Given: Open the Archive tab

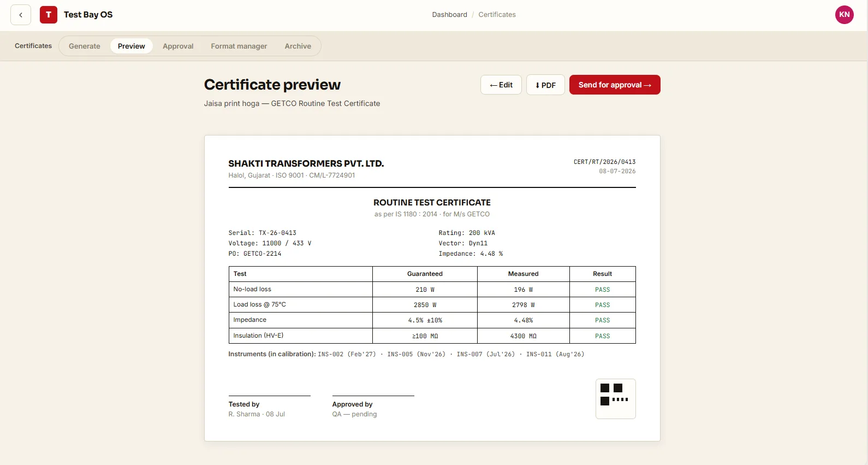Looking at the screenshot, I should [298, 46].
